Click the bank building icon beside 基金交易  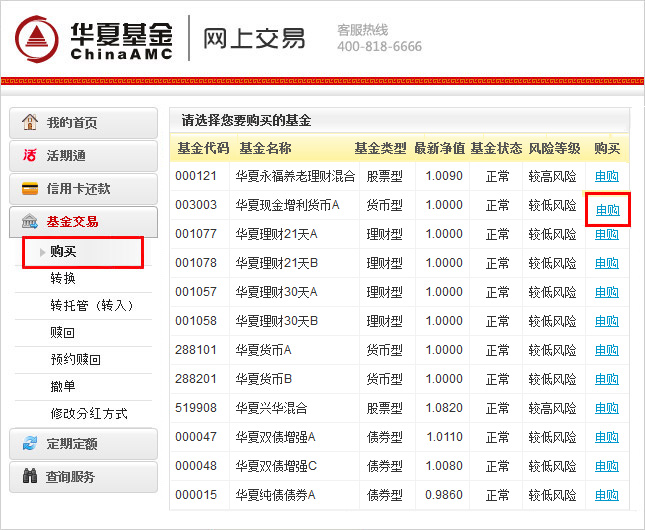pos(30,222)
